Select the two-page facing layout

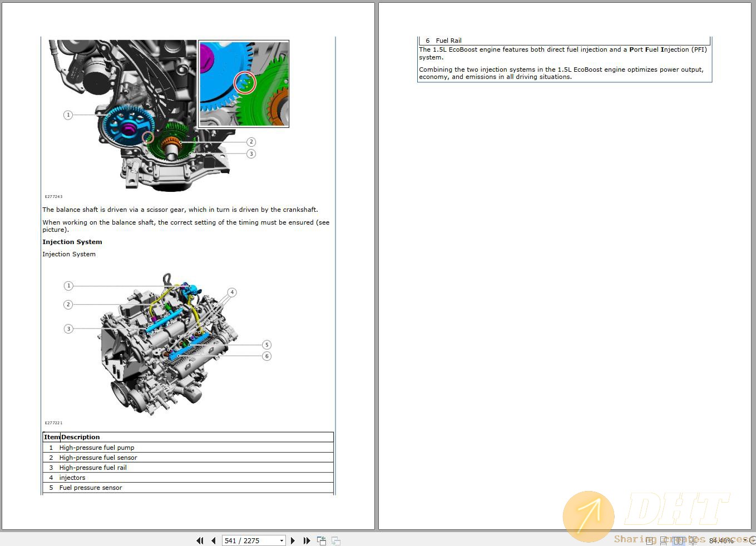(x=679, y=540)
